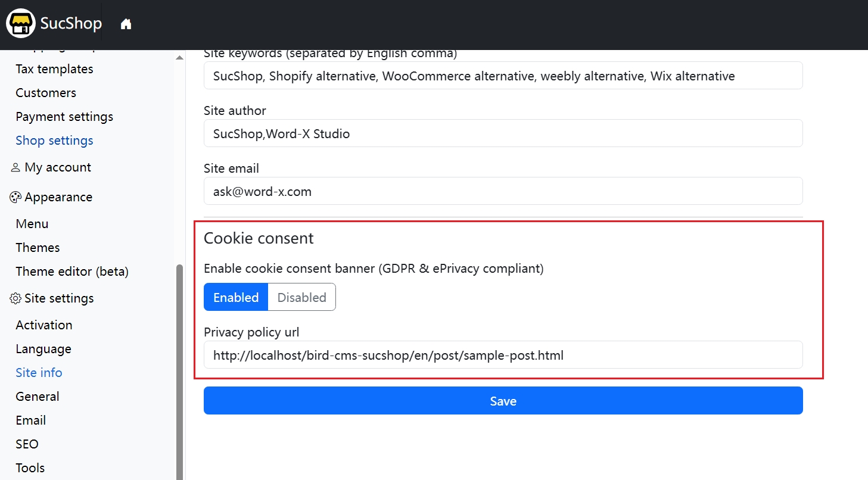
Task: Set cookie consent banner to Disabled
Action: 302,297
